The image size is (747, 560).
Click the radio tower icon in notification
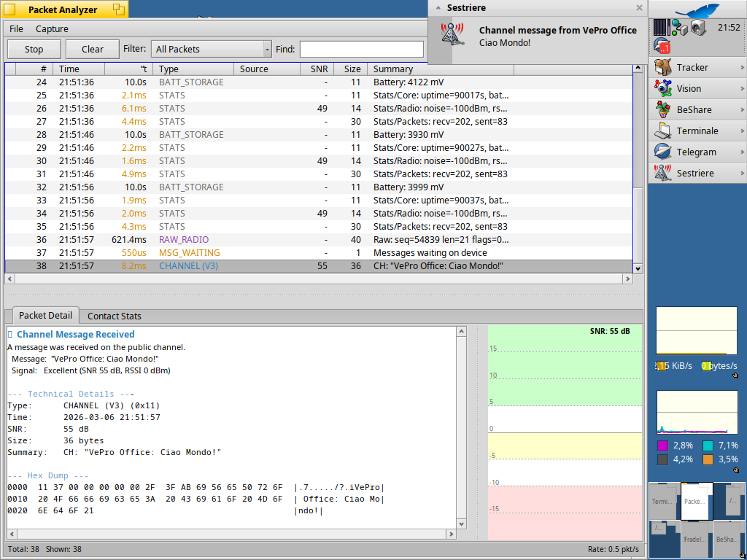(x=452, y=35)
